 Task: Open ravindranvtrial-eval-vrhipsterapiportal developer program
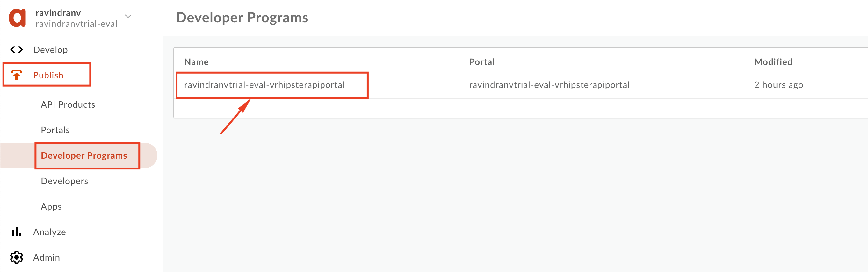pos(264,85)
